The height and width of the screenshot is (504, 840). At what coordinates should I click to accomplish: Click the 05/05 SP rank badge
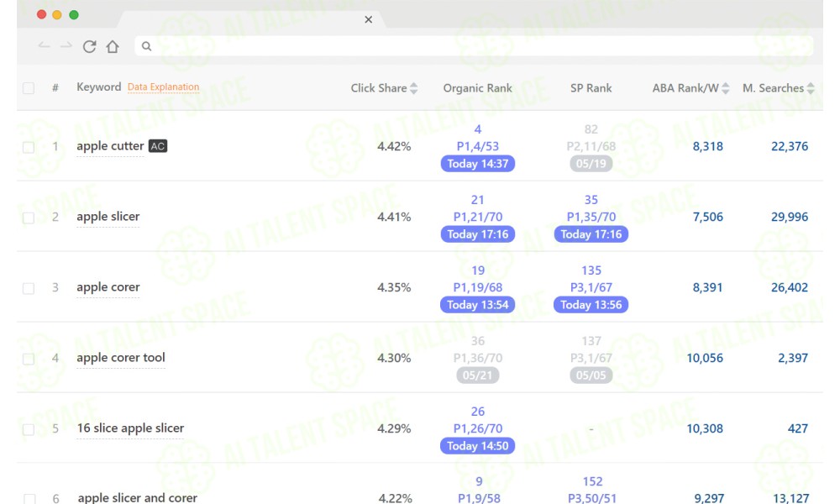pos(591,375)
